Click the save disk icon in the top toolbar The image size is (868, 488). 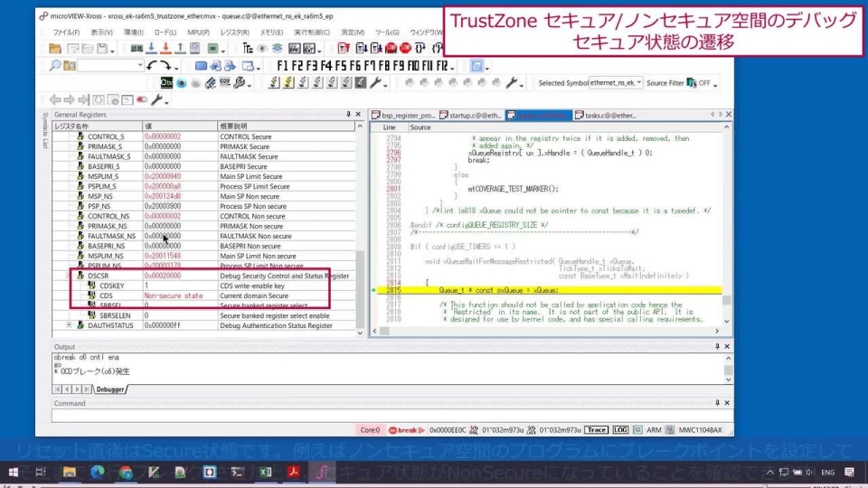pos(102,49)
